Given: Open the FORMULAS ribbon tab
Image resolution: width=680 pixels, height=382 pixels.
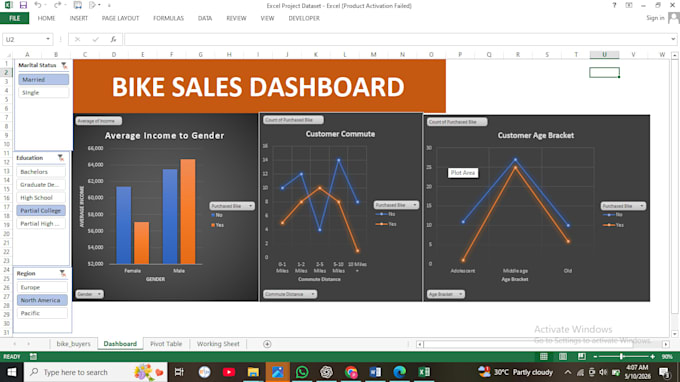Looking at the screenshot, I should coord(168,18).
